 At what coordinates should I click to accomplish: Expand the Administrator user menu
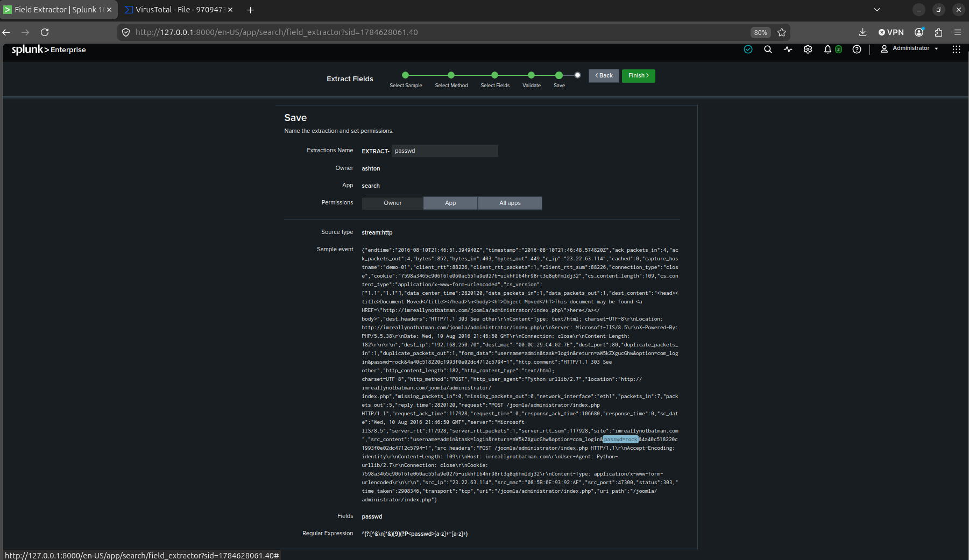910,48
